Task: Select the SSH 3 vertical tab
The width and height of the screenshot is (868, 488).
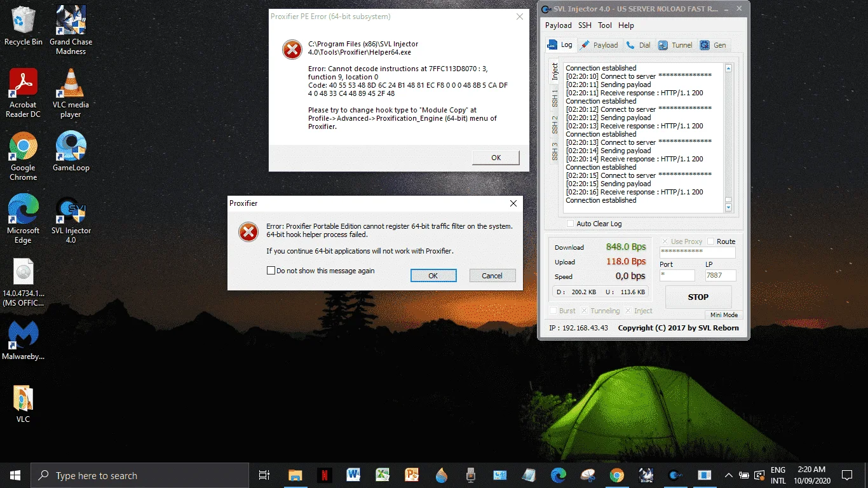Action: click(x=554, y=151)
